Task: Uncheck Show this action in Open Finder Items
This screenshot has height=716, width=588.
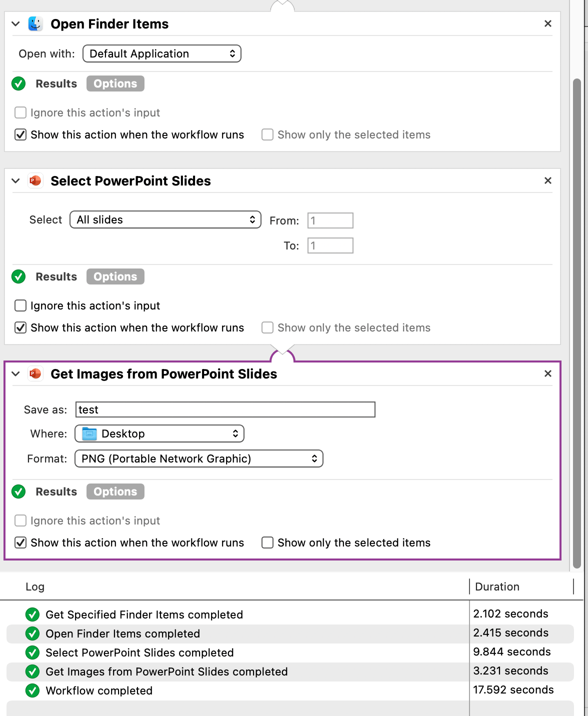Action: (20, 134)
